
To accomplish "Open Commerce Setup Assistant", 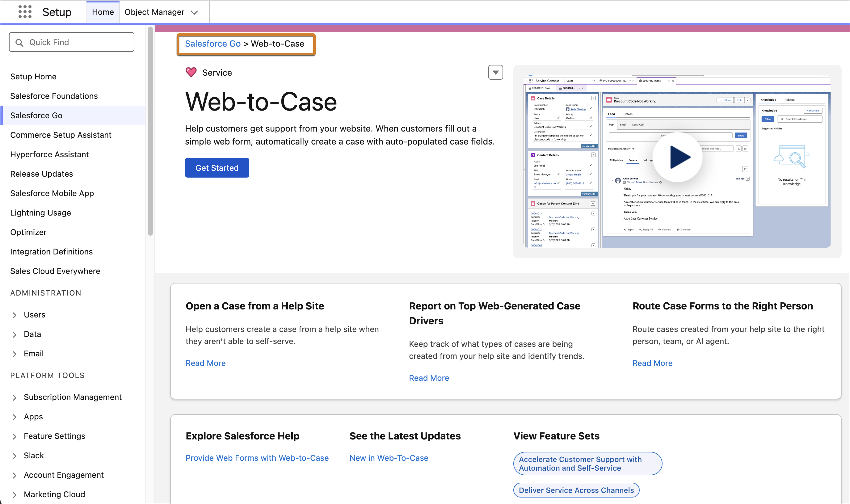I will coord(61,135).
